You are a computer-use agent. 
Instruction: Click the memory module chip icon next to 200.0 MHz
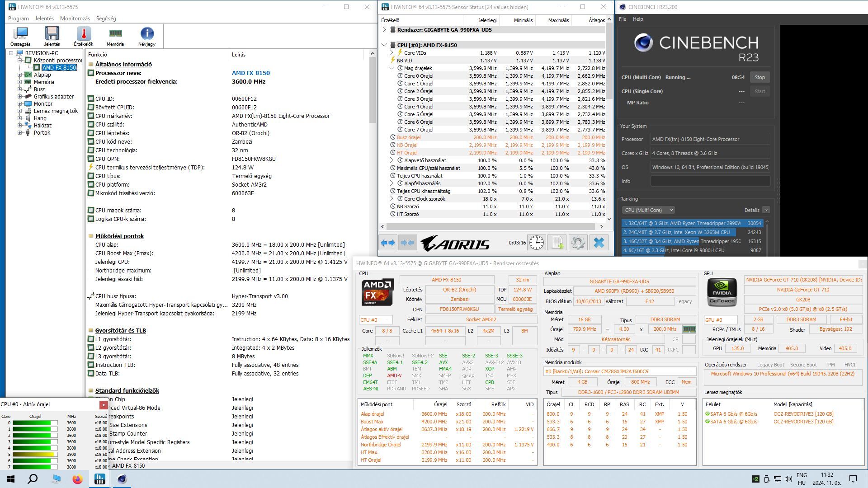[689, 329]
